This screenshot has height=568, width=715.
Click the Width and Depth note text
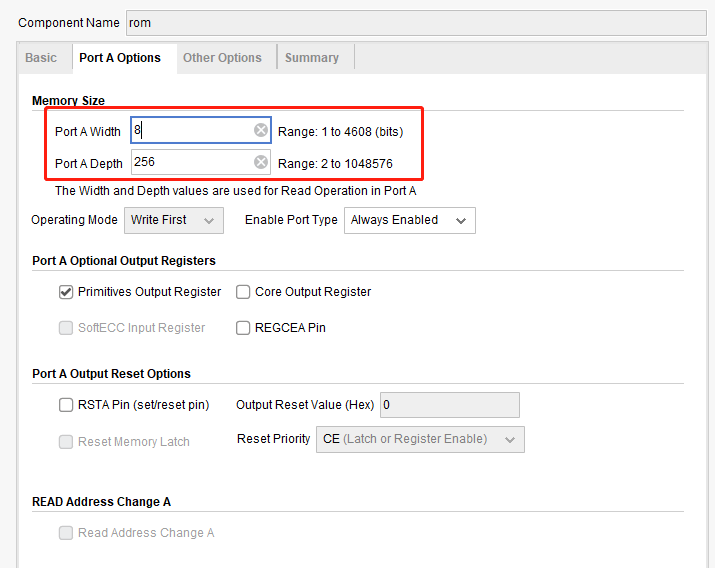click(x=235, y=191)
